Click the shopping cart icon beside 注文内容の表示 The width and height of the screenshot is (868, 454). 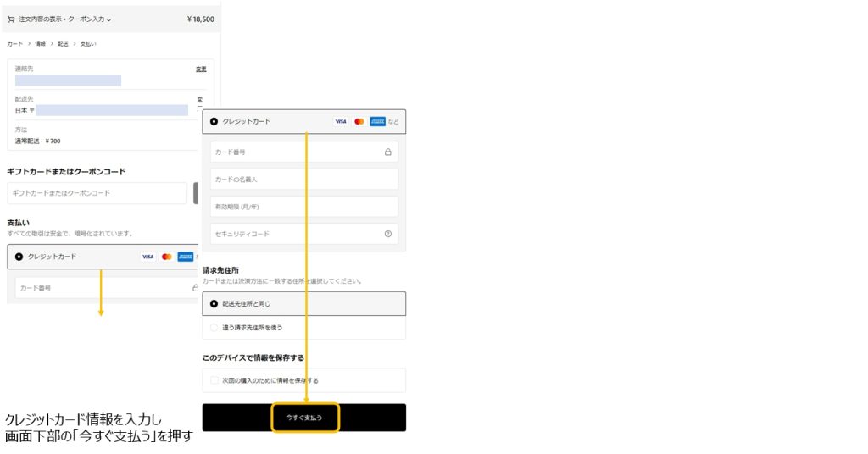click(x=11, y=19)
